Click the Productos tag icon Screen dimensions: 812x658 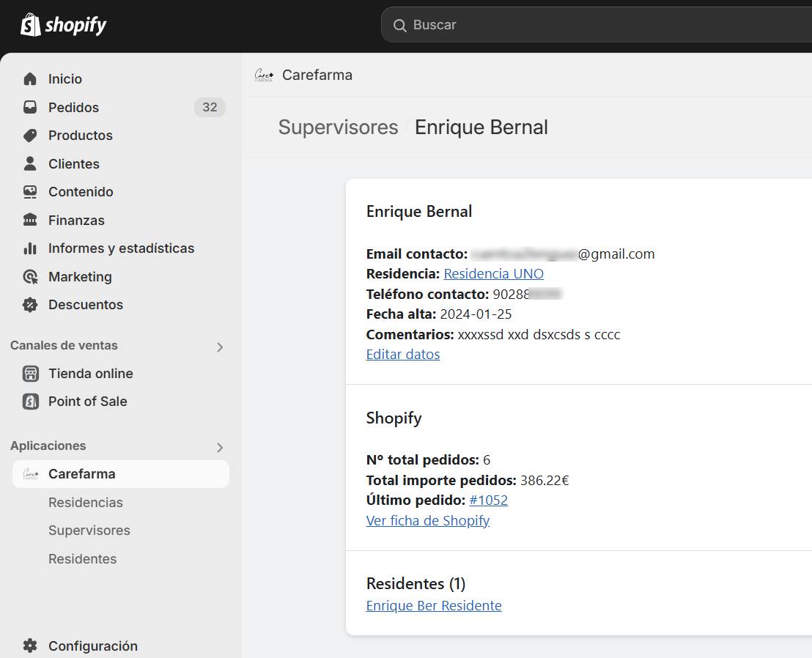point(30,136)
